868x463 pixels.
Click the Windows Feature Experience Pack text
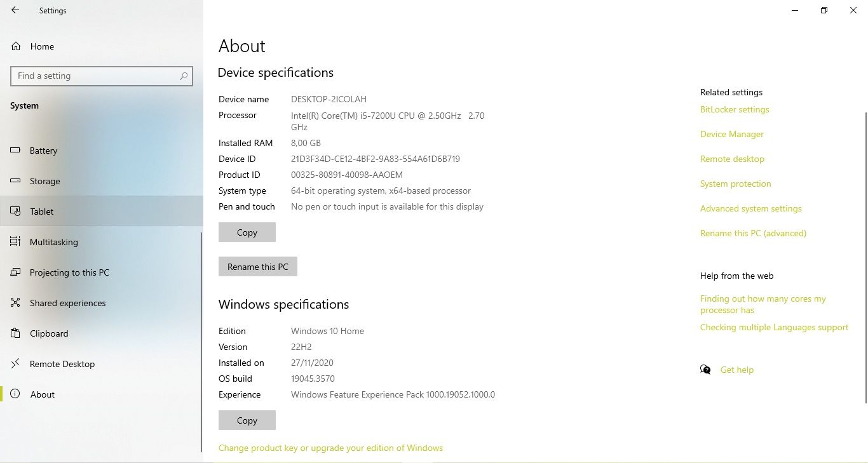point(393,394)
